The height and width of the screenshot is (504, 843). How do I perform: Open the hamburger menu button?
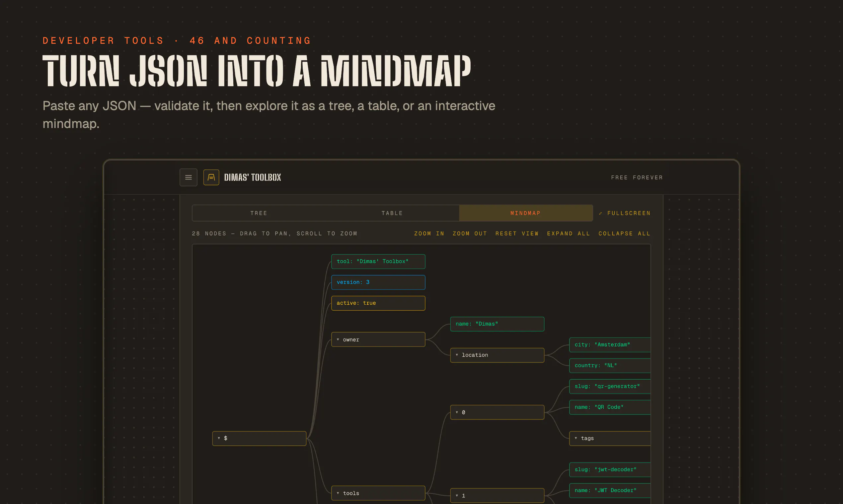pos(188,177)
